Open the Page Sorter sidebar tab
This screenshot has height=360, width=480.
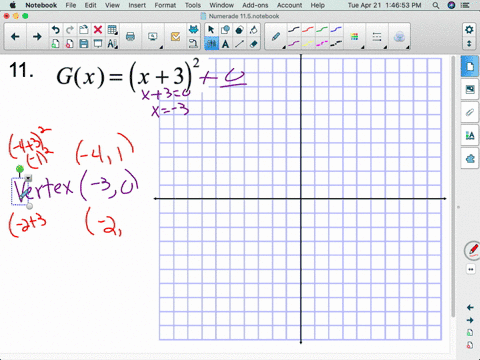470,67
